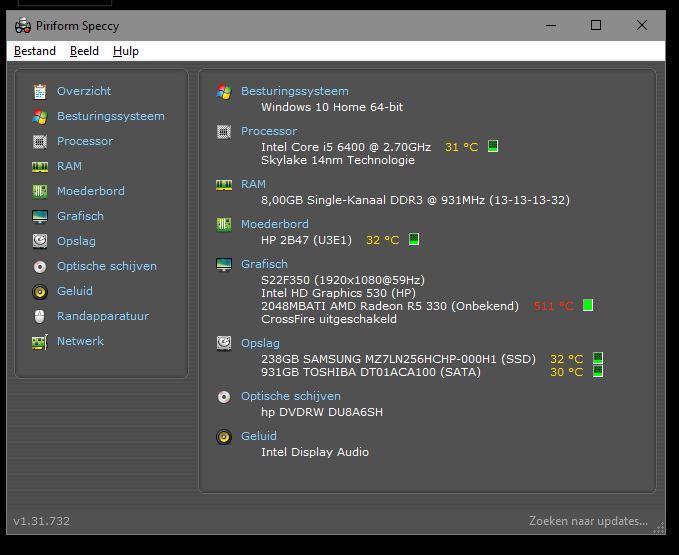
Task: Click the Randapparatuur mouse icon in sidebar
Action: 39,316
